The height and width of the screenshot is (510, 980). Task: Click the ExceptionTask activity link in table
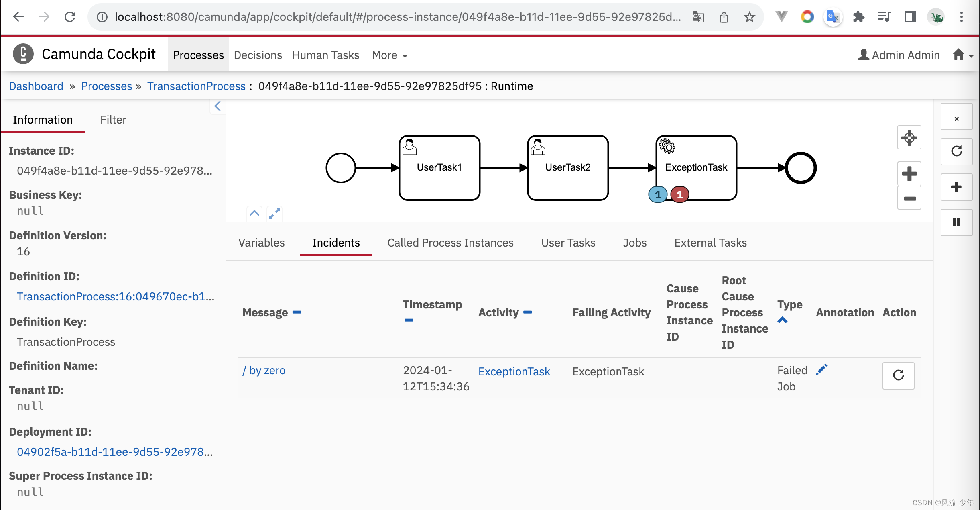tap(514, 371)
